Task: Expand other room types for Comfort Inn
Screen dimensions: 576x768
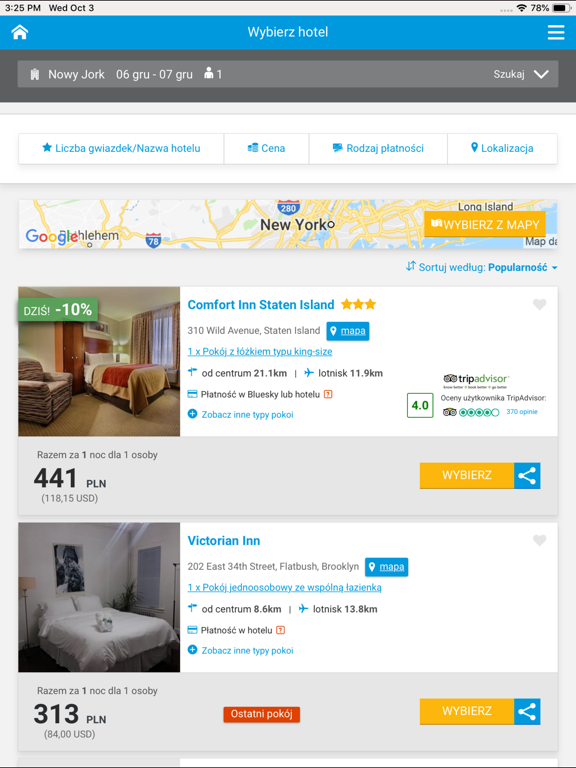Action: pos(240,415)
